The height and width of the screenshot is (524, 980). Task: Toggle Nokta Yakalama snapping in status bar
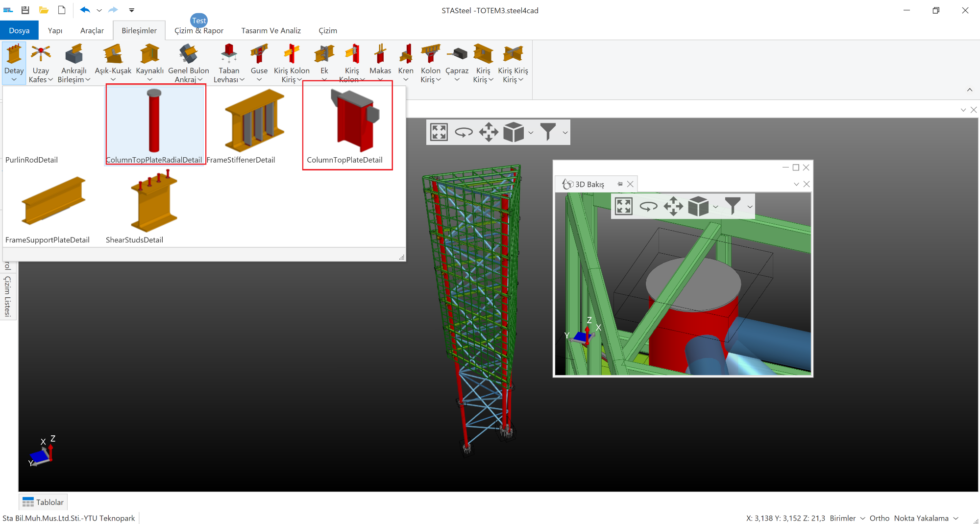(921, 518)
